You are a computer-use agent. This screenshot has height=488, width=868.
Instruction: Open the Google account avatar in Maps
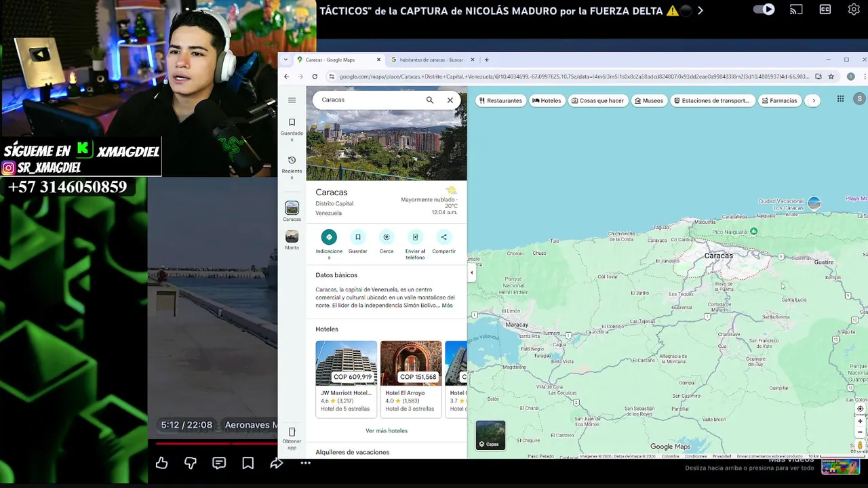(x=859, y=99)
